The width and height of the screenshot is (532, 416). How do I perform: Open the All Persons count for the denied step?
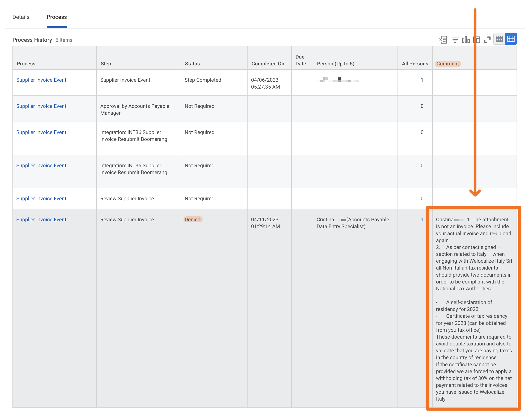click(x=422, y=219)
